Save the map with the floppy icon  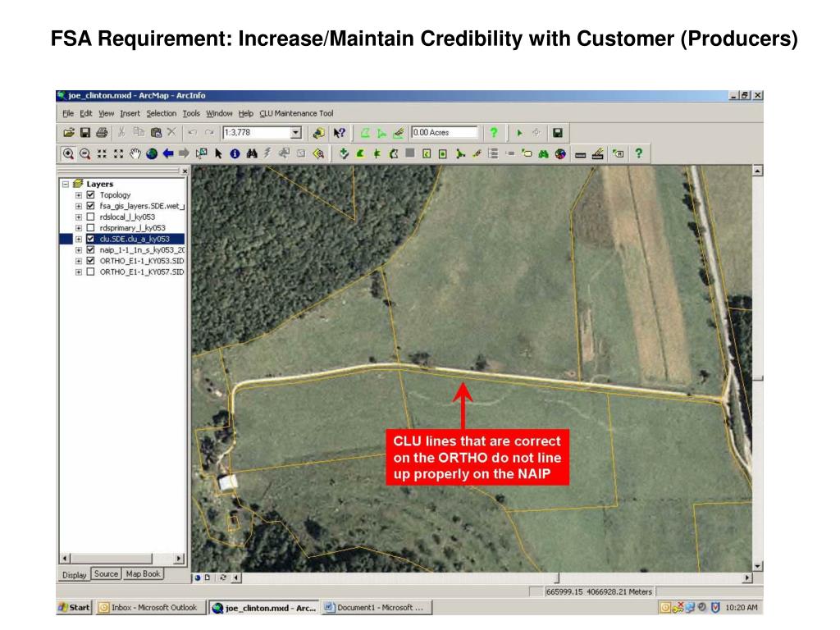tap(85, 132)
